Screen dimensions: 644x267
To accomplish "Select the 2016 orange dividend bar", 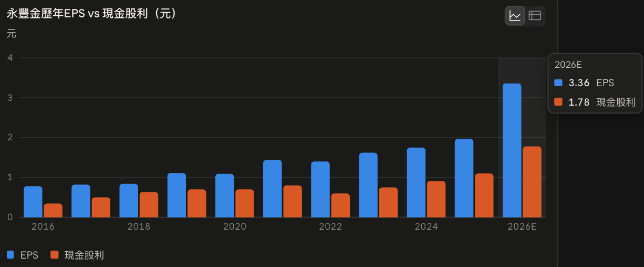I will click(x=53, y=210).
